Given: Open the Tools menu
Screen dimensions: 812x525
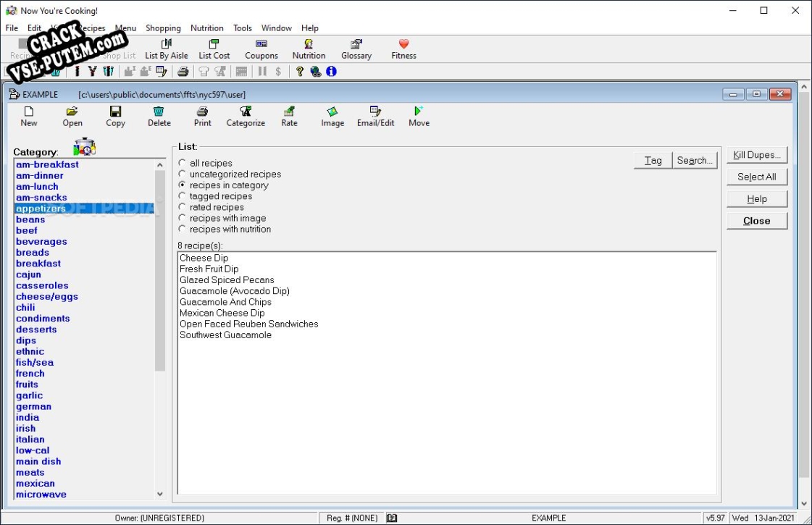Looking at the screenshot, I should (243, 28).
